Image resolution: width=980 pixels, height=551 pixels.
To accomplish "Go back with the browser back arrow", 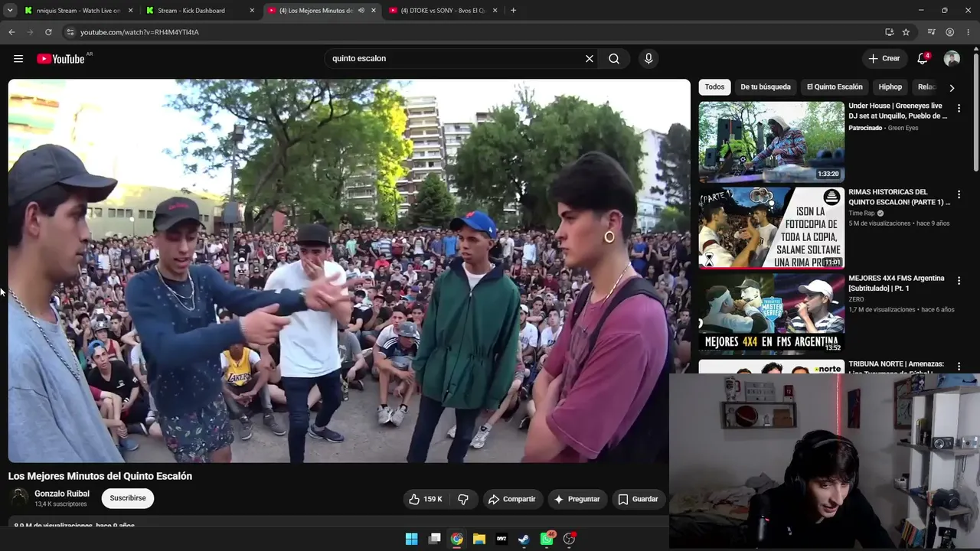I will pyautogui.click(x=11, y=32).
